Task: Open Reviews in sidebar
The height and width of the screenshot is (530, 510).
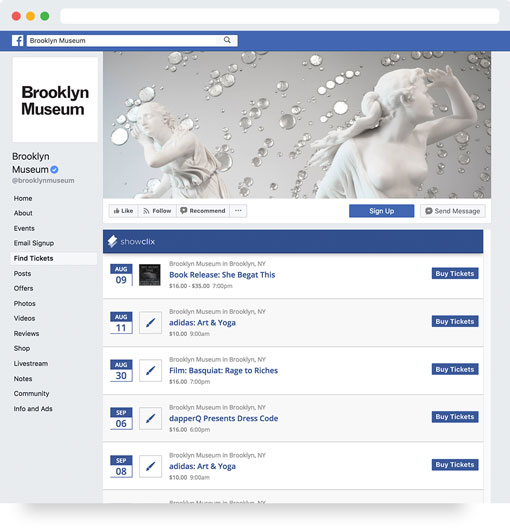Action: click(x=26, y=334)
